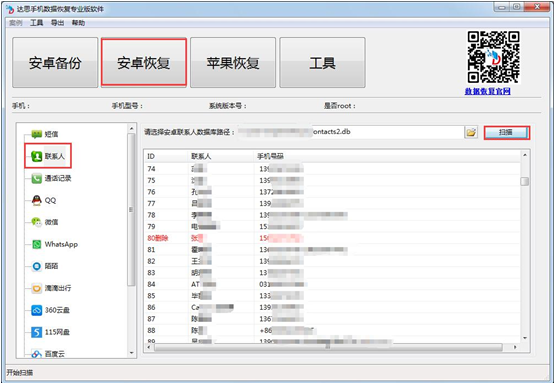Choose the WeChat (微信) icon
The height and width of the screenshot is (383, 554).
36,222
